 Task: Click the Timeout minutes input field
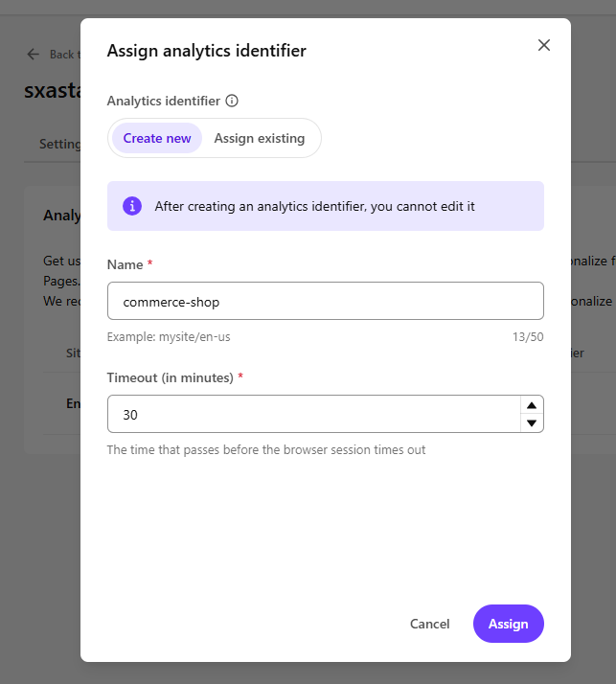314,414
